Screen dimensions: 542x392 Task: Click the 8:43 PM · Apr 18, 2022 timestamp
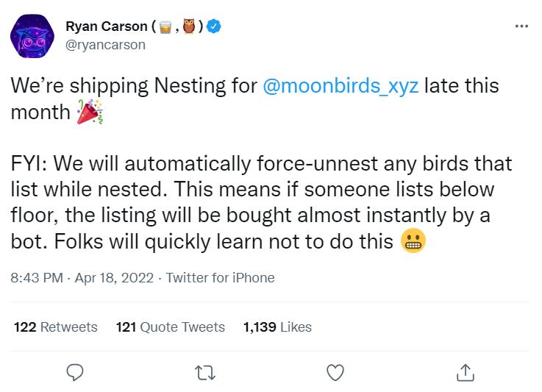(x=82, y=278)
